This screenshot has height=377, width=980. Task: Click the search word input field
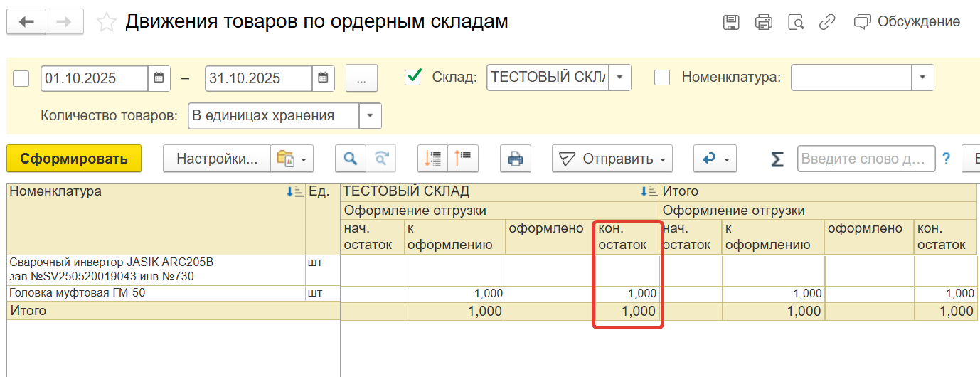(866, 159)
